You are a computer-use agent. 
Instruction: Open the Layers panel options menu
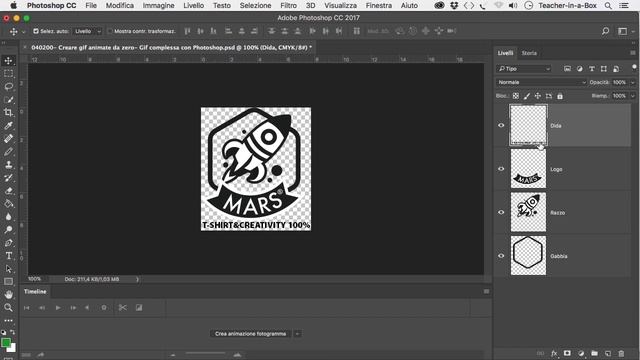tap(633, 53)
